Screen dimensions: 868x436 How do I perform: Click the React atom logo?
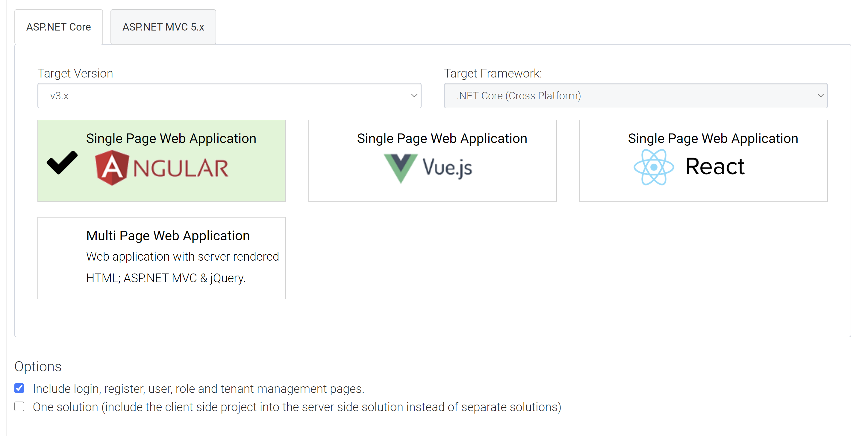tap(653, 167)
